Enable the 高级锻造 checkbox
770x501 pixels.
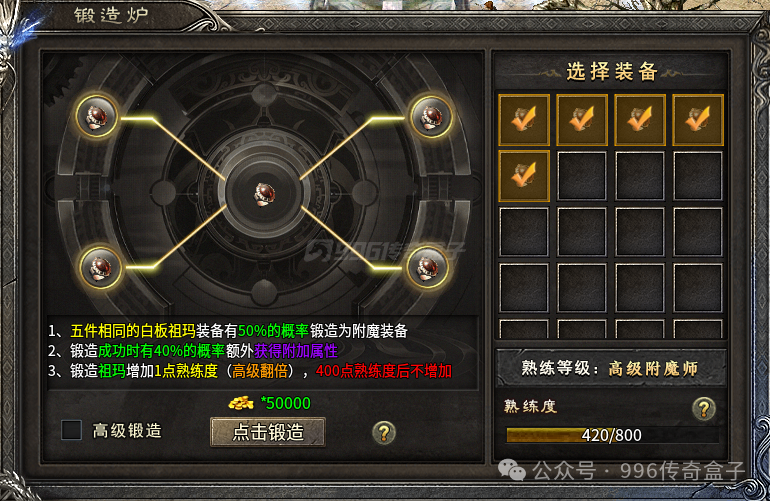point(71,430)
